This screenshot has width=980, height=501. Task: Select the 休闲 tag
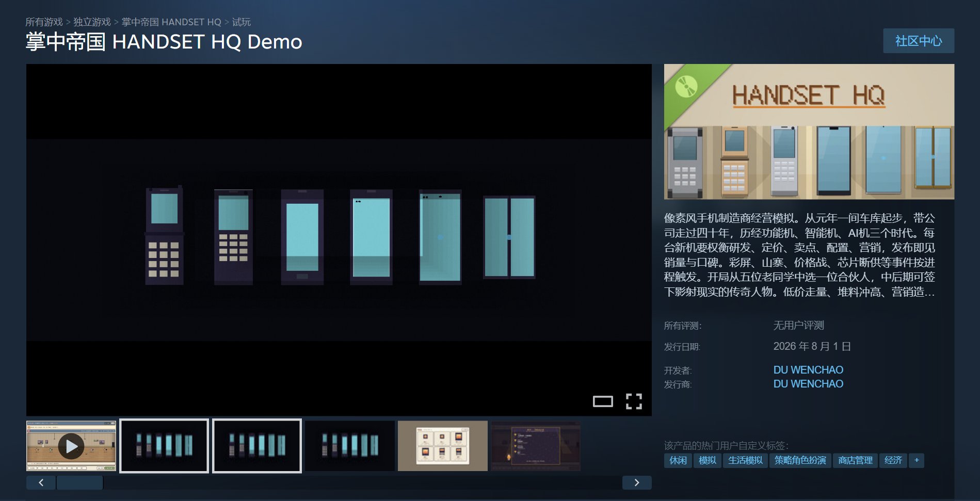678,460
